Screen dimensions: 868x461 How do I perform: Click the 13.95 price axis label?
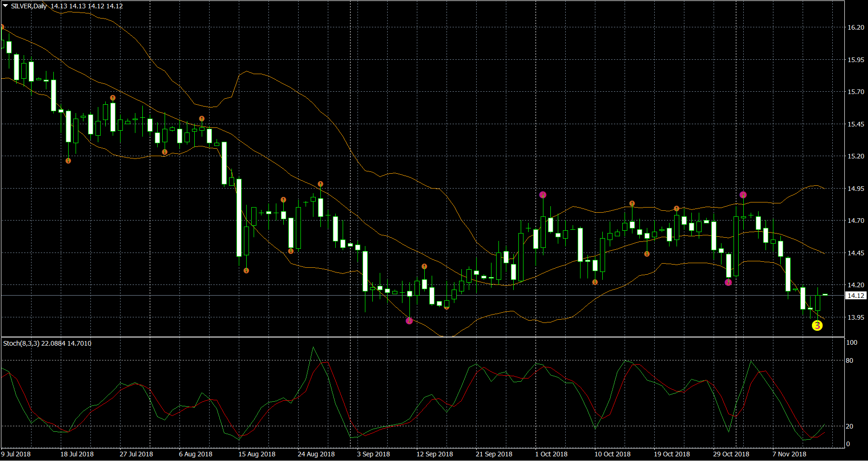coord(856,317)
